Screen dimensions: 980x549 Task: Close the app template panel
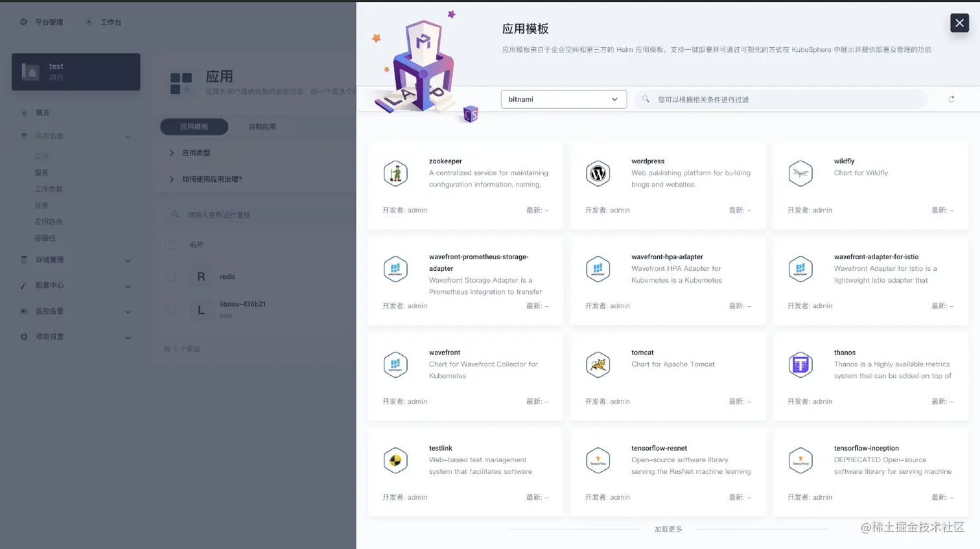(x=960, y=23)
